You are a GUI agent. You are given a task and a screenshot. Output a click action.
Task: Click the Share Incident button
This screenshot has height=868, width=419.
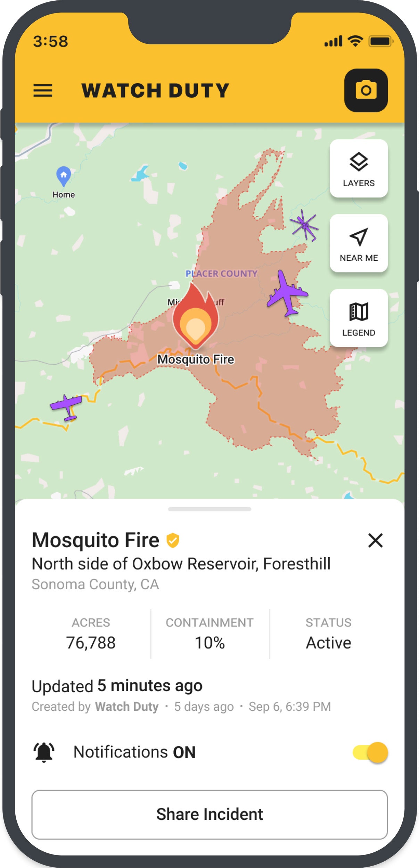pos(209,815)
